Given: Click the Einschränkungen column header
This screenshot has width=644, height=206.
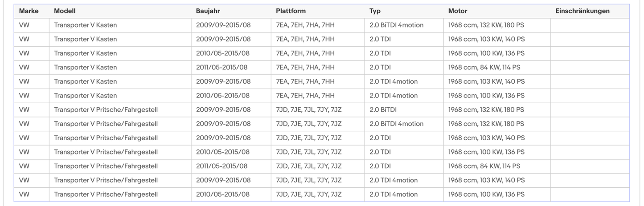Looking at the screenshot, I should pos(582,11).
